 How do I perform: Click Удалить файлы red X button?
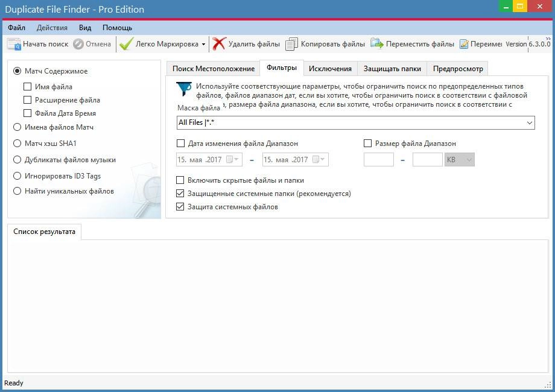(246, 44)
